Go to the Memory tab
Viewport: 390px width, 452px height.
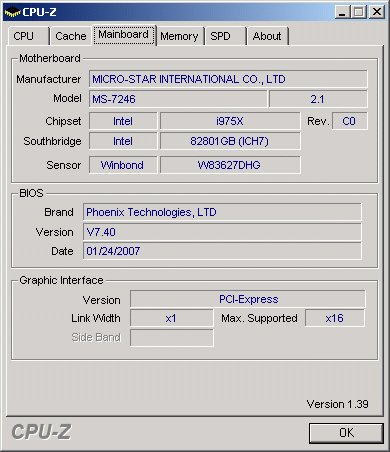[x=180, y=36]
